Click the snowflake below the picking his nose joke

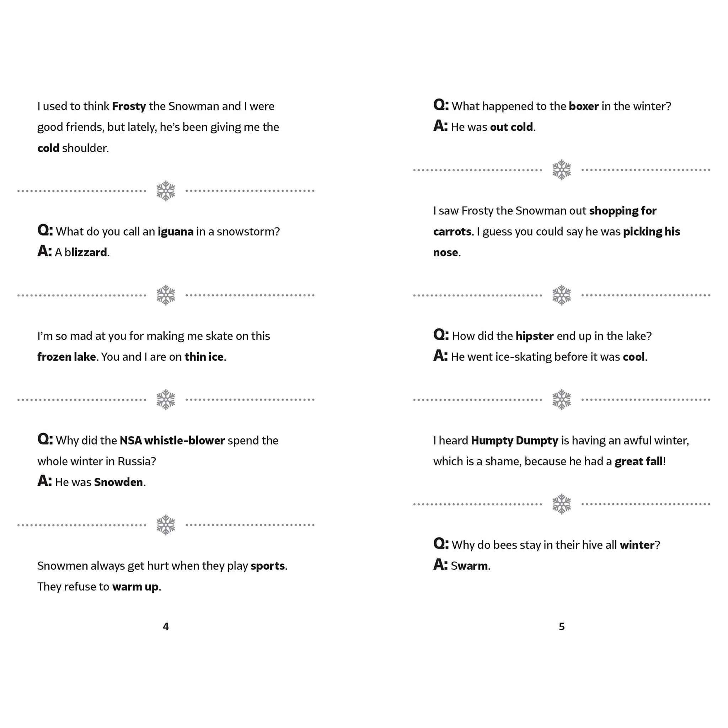(561, 295)
